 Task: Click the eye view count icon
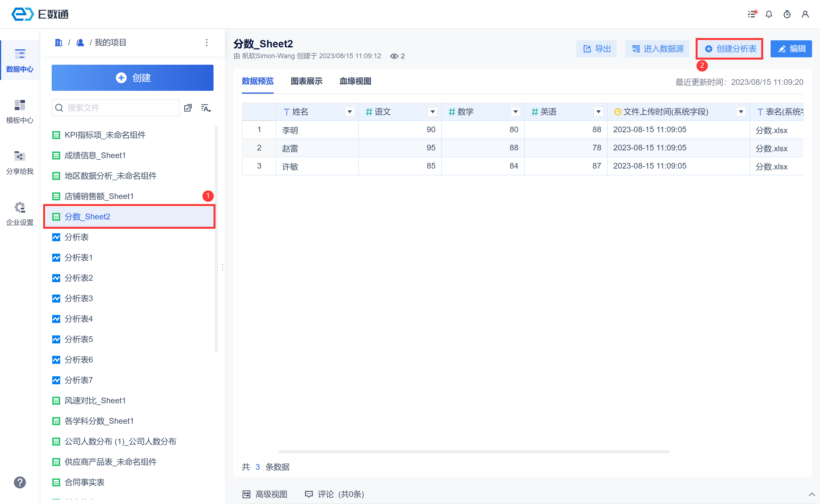point(394,56)
